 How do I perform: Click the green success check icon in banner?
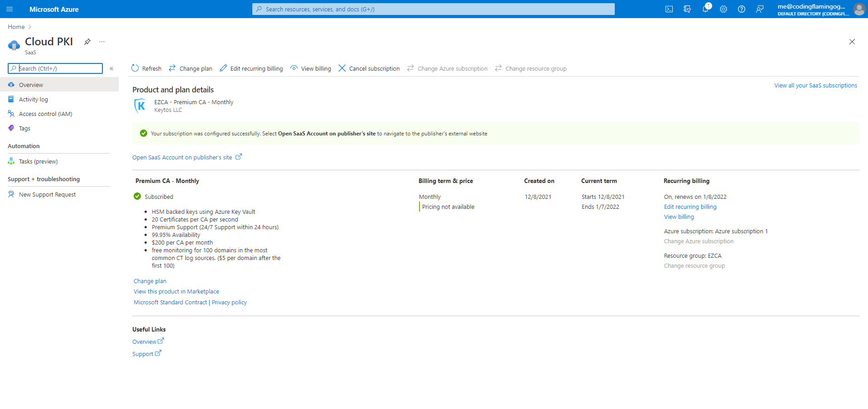(144, 133)
